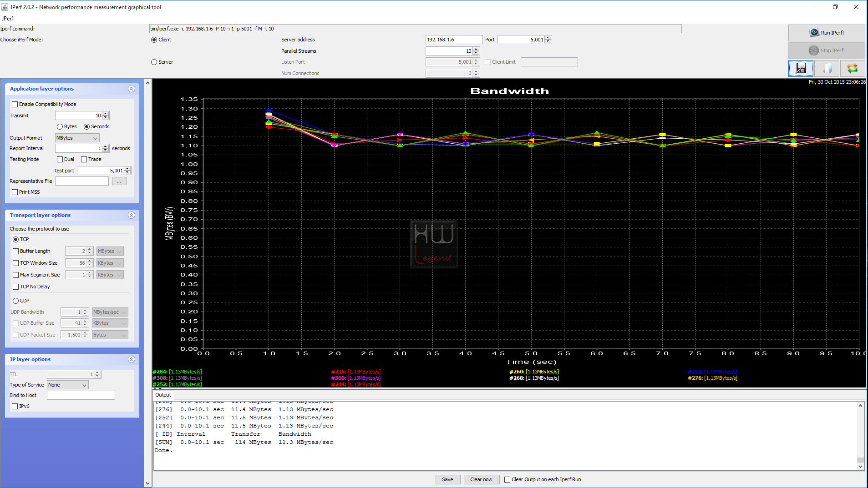Decrease the Port value stepper
Image resolution: width=868 pixels, height=488 pixels.
(x=548, y=42)
